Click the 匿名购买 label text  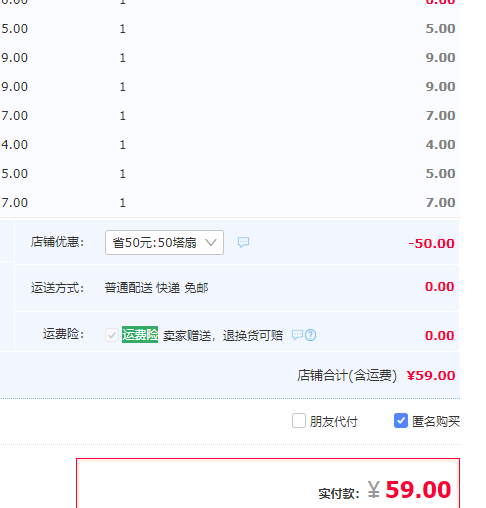pyautogui.click(x=436, y=422)
